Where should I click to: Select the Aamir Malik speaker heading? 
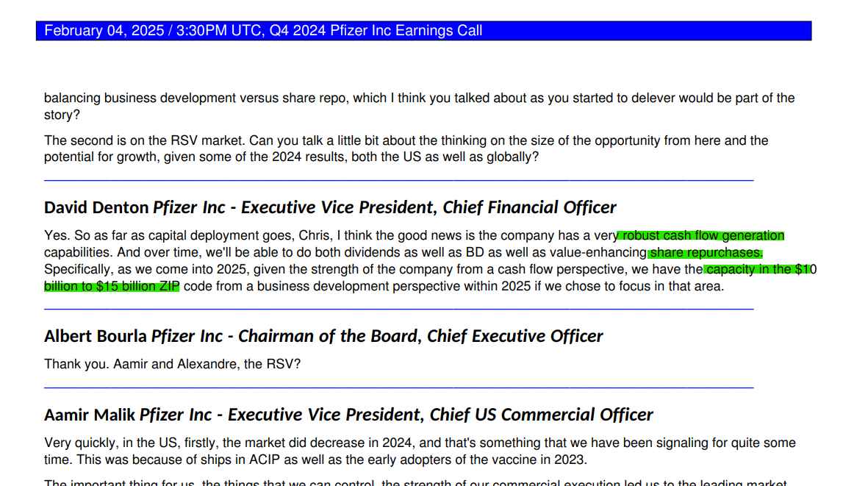tap(349, 414)
